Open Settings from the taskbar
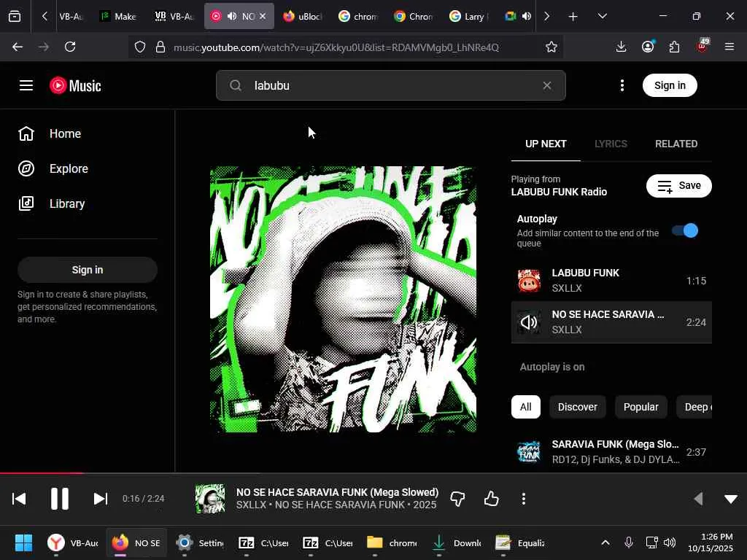747x560 pixels. 200,542
